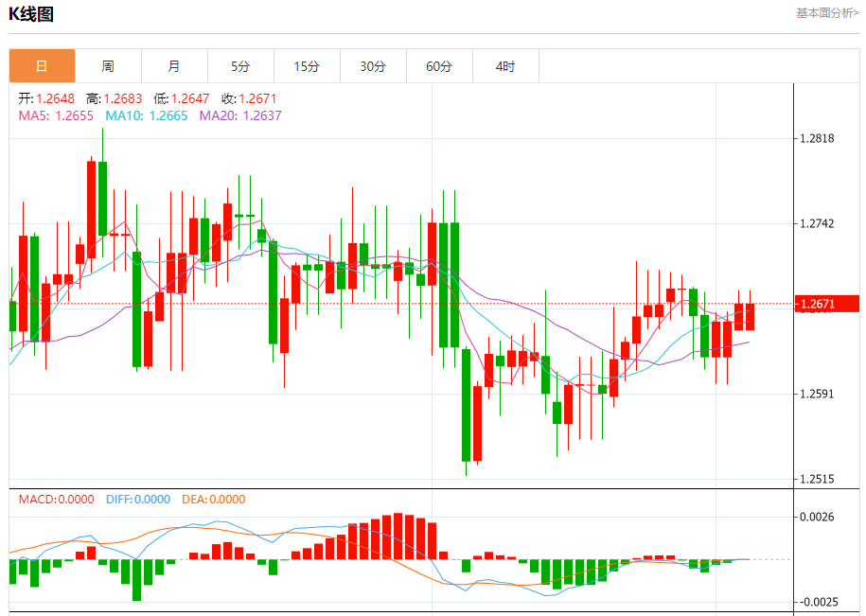Open the 30分 timeframe tab
The height and width of the screenshot is (616, 866).
[x=373, y=66]
